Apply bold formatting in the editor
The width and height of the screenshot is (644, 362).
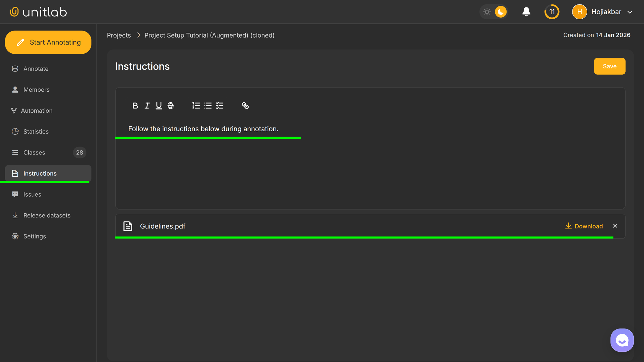tap(135, 106)
